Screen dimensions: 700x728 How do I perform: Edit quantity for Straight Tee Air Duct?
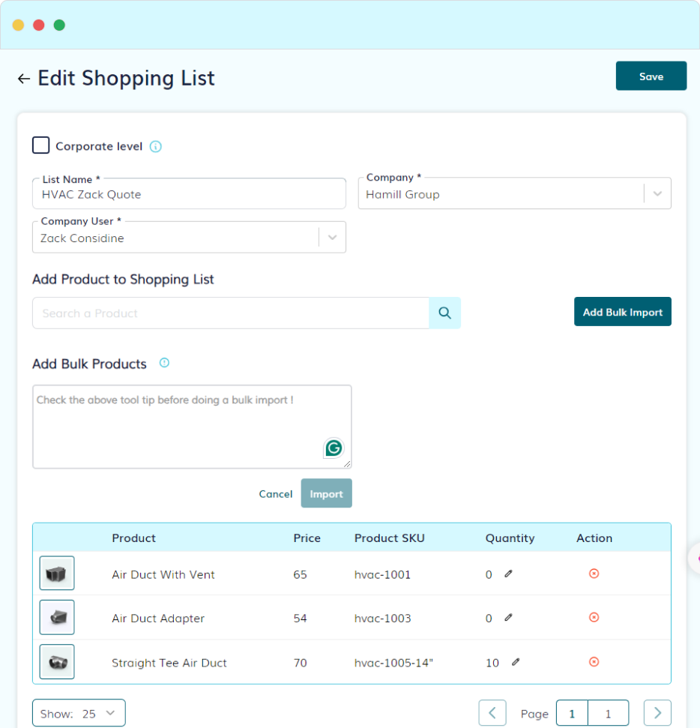point(516,662)
